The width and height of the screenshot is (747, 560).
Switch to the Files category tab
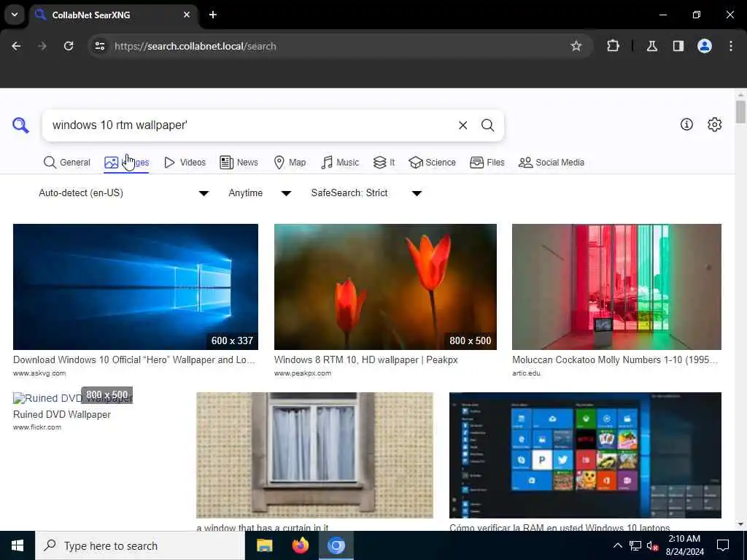coord(487,163)
